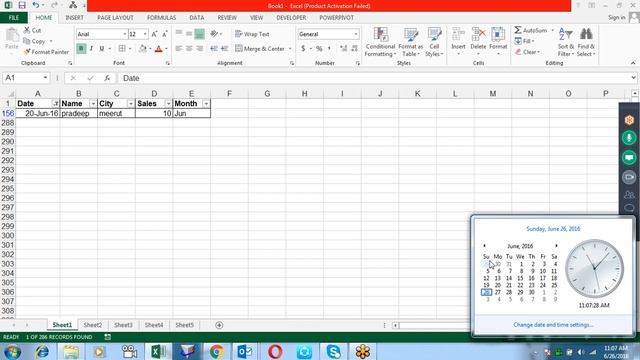Open Sort & Filter menu
Viewport: 640px width, 360px height.
coord(566,42)
